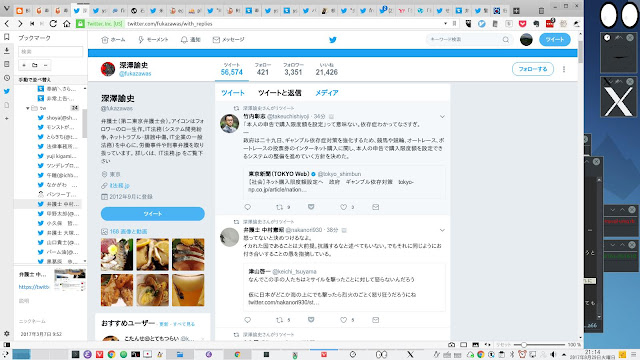Send 竹内彰志's tweet via direct message
Viewport: 640px width, 360px height.
click(376, 207)
